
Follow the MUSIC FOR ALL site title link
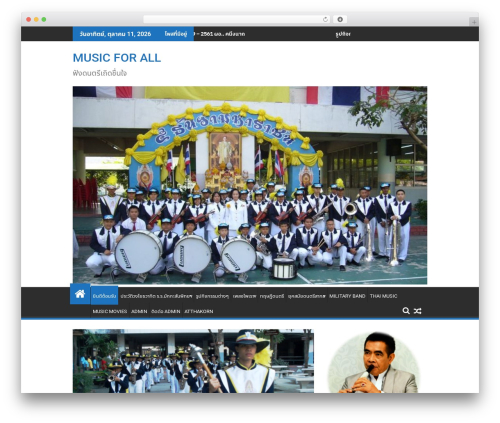click(x=117, y=58)
